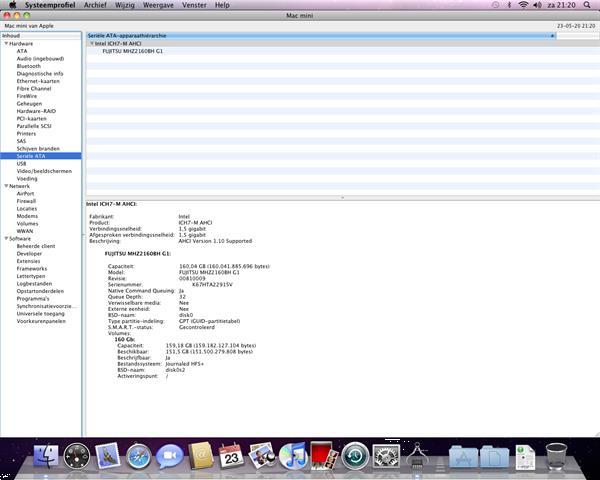Select Programma's under Software
Screen dimensions: 600x480
click(33, 299)
